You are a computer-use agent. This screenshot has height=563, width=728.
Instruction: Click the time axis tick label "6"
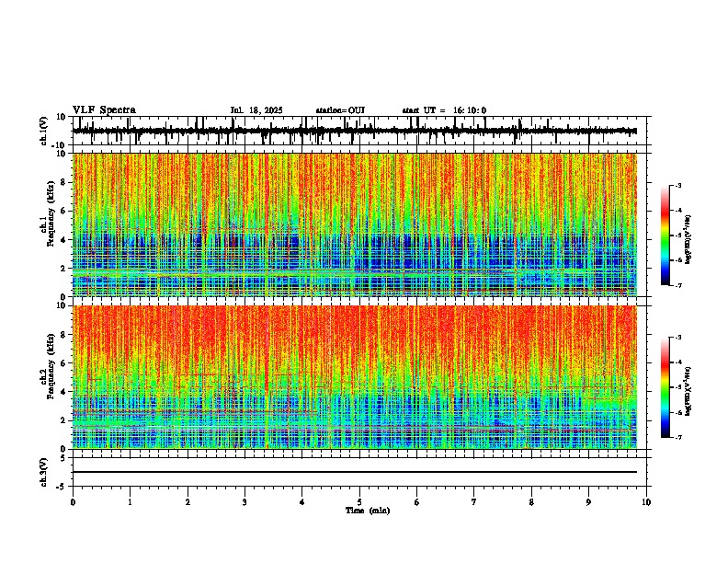pos(417,502)
